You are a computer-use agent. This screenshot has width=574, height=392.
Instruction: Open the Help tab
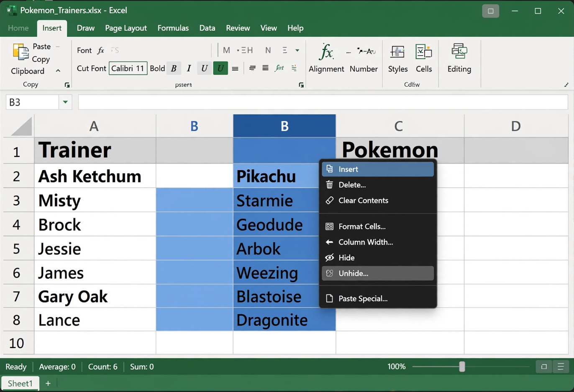point(295,28)
